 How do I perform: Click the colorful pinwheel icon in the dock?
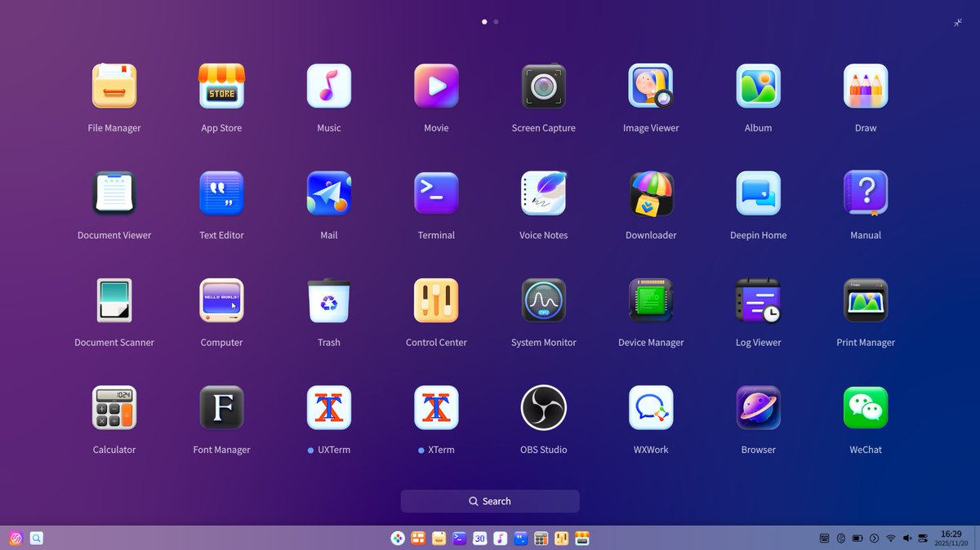tap(397, 539)
